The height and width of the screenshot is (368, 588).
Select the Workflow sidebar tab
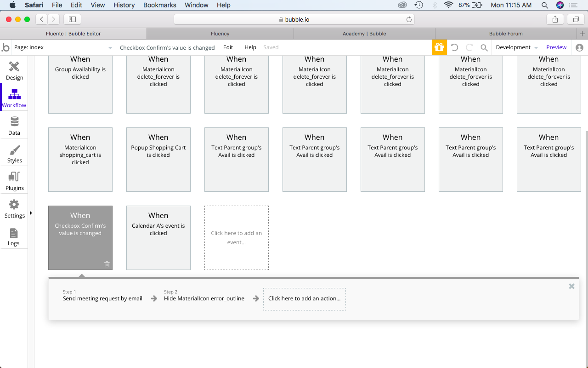(x=14, y=98)
